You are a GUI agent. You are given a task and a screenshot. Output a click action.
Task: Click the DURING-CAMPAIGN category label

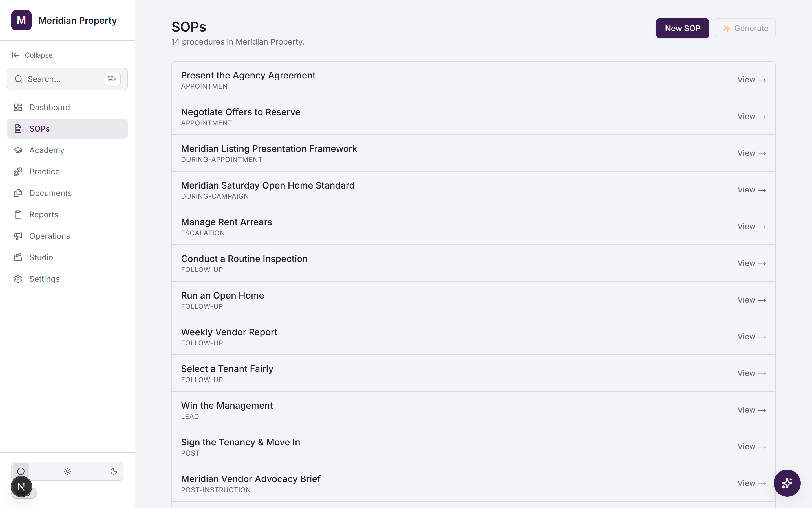pyautogui.click(x=215, y=196)
